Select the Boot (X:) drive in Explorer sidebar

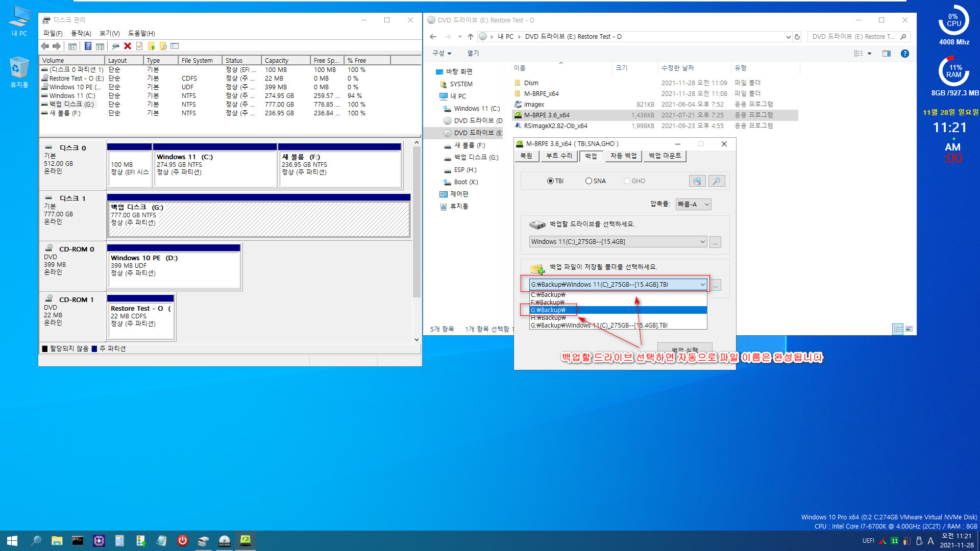click(x=465, y=182)
